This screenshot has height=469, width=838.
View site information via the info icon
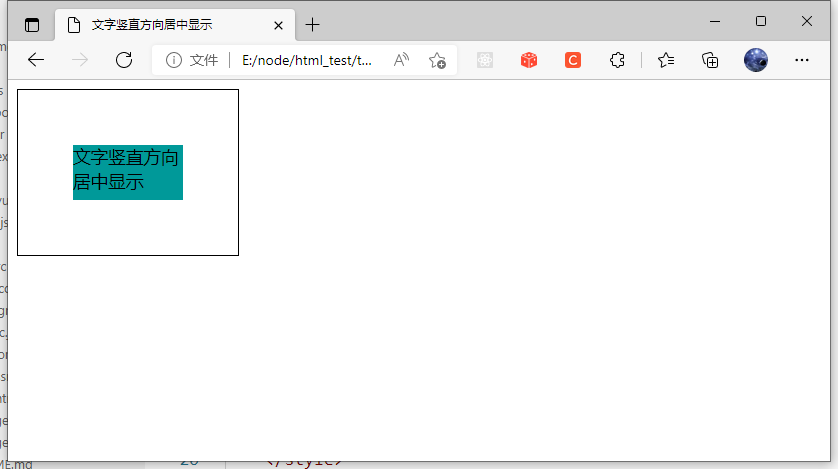pyautogui.click(x=174, y=60)
